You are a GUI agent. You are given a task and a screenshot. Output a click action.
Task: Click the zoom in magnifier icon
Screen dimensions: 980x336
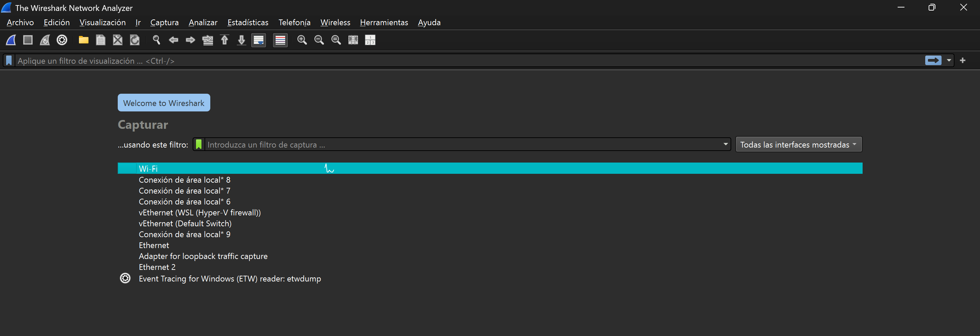tap(302, 40)
